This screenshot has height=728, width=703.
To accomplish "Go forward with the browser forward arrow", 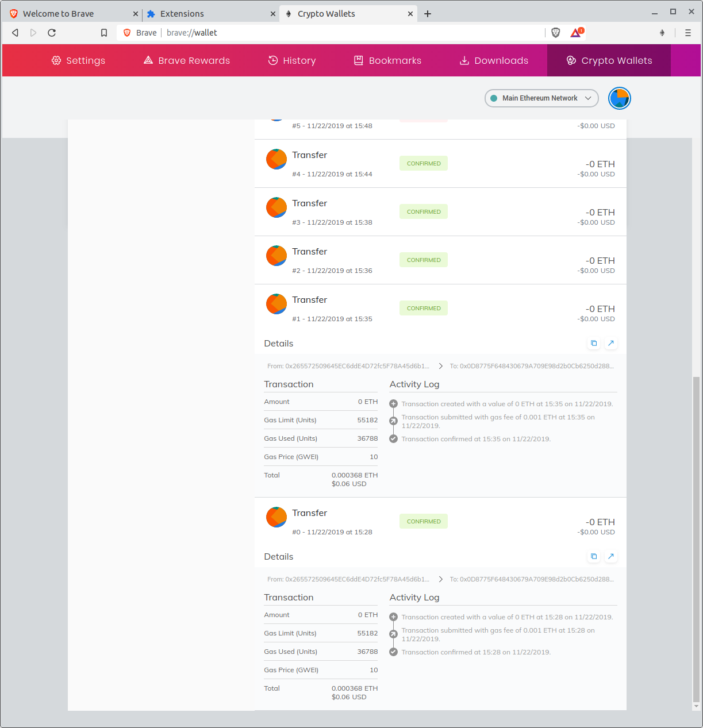I will coord(33,33).
